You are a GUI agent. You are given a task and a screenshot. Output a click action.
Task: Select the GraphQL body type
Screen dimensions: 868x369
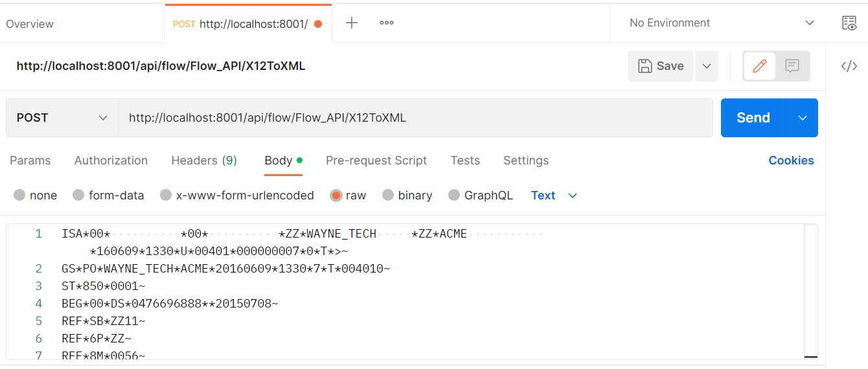pyautogui.click(x=454, y=196)
